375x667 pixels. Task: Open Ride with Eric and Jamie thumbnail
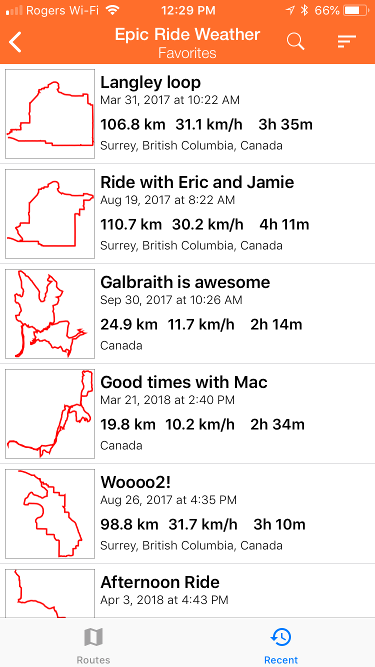pyautogui.click(x=50, y=214)
